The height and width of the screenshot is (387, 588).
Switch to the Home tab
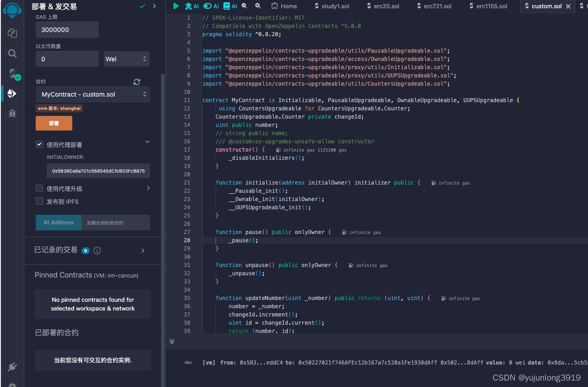coord(284,6)
